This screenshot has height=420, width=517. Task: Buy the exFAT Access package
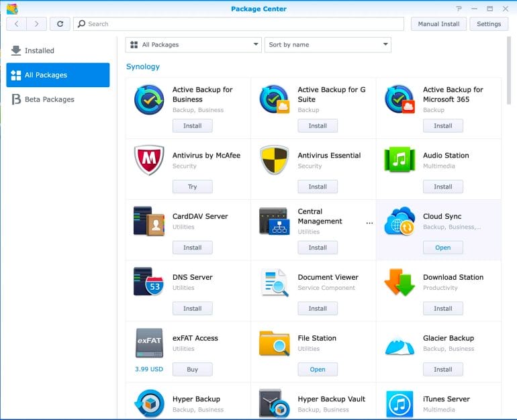pyautogui.click(x=192, y=369)
